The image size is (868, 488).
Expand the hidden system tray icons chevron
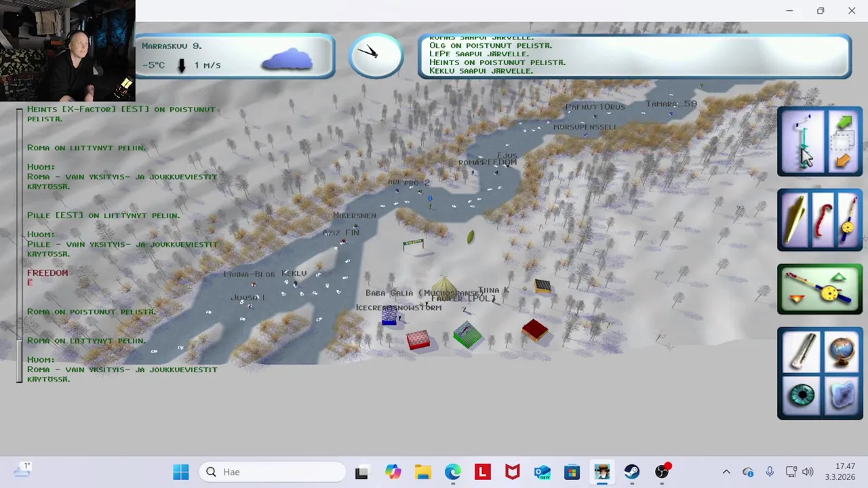(726, 472)
